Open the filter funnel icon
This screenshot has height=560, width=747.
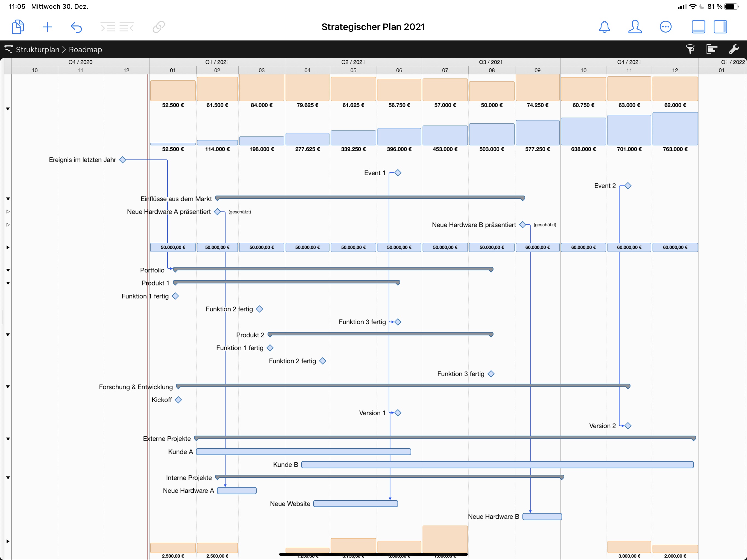click(x=690, y=49)
